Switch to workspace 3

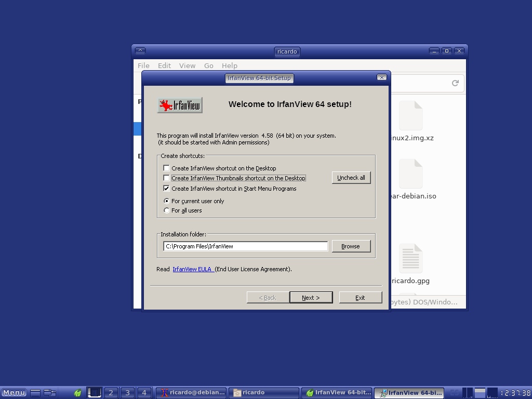(x=128, y=393)
